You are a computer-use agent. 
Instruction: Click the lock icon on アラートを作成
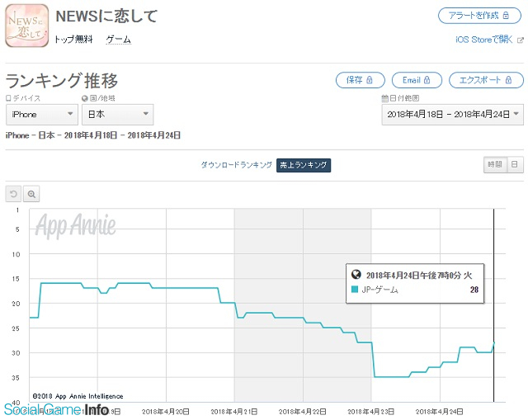click(506, 16)
